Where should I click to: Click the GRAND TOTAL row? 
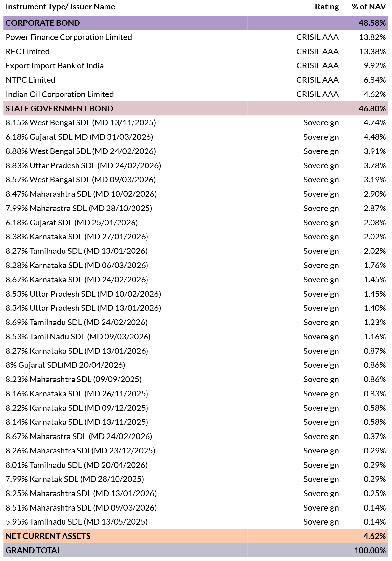(196, 550)
